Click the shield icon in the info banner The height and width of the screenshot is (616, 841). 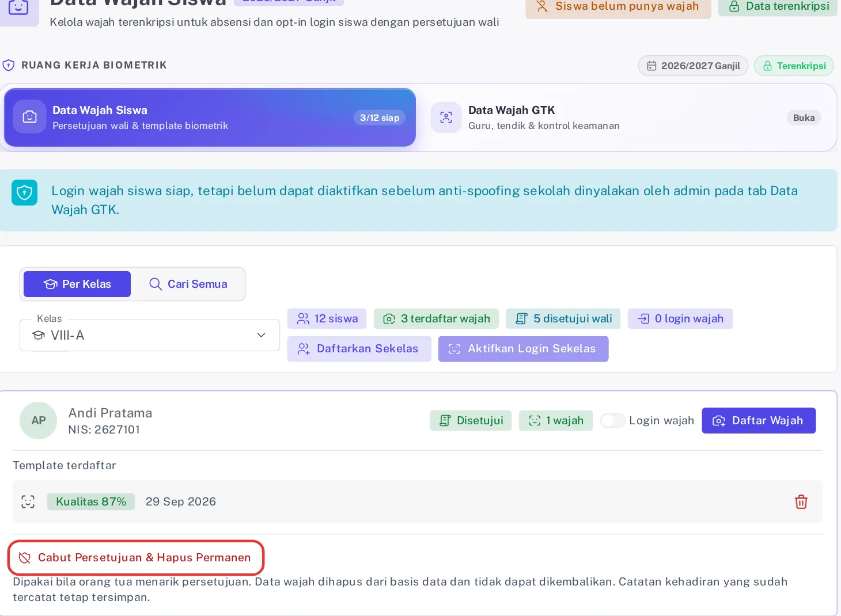coord(24,193)
